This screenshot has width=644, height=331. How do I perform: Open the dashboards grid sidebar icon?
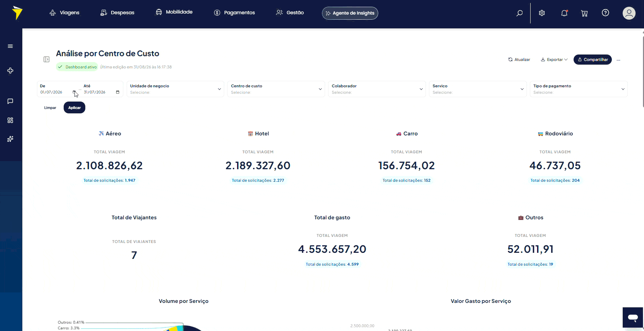click(x=10, y=120)
